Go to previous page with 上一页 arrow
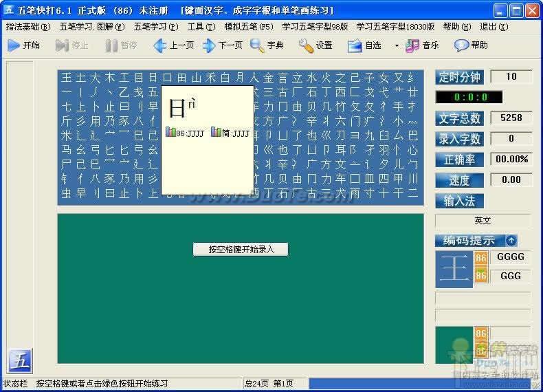The image size is (543, 392). click(160, 45)
